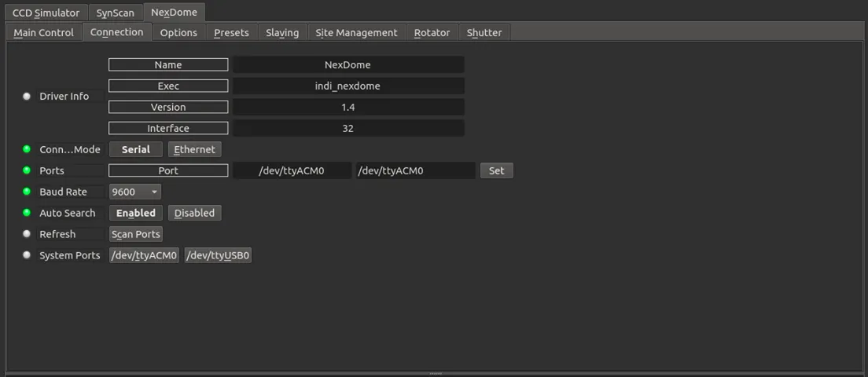Click the version value 1.4

pyautogui.click(x=348, y=108)
